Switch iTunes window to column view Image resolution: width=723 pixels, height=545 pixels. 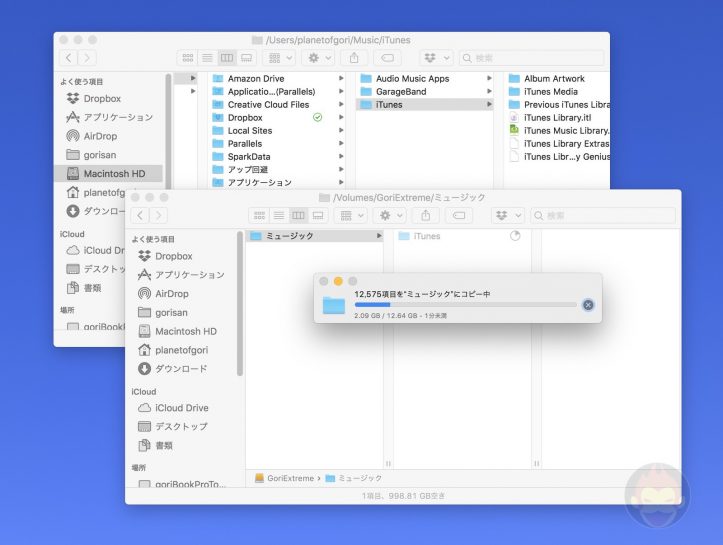click(227, 58)
